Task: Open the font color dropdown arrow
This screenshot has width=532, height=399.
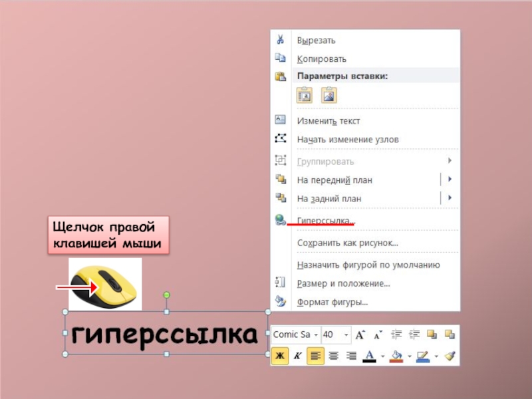Action: coord(383,356)
